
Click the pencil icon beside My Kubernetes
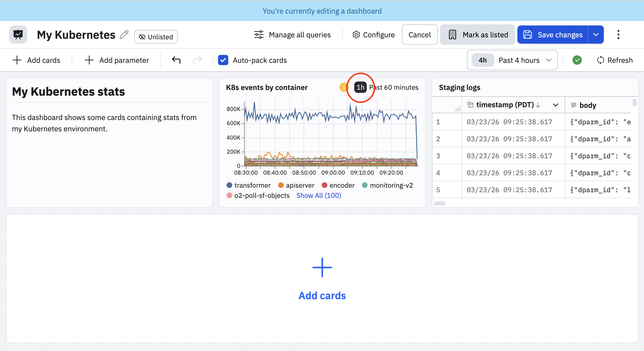124,35
